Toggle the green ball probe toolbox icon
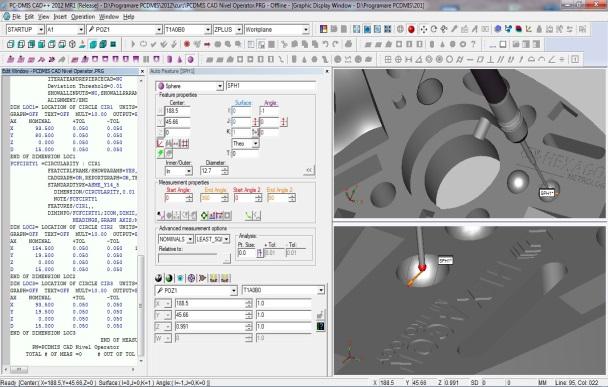The image size is (608, 387). [169, 278]
